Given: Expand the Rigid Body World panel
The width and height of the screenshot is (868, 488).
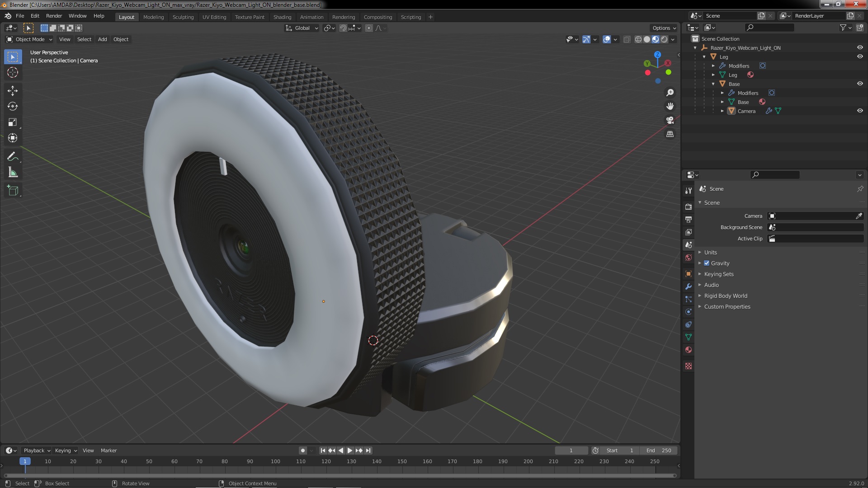Looking at the screenshot, I should [x=725, y=296].
